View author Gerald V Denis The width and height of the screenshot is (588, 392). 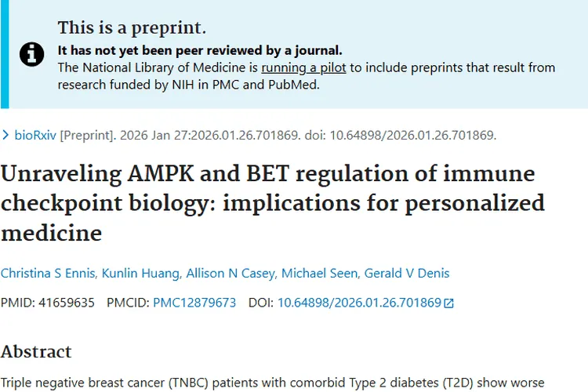point(407,273)
